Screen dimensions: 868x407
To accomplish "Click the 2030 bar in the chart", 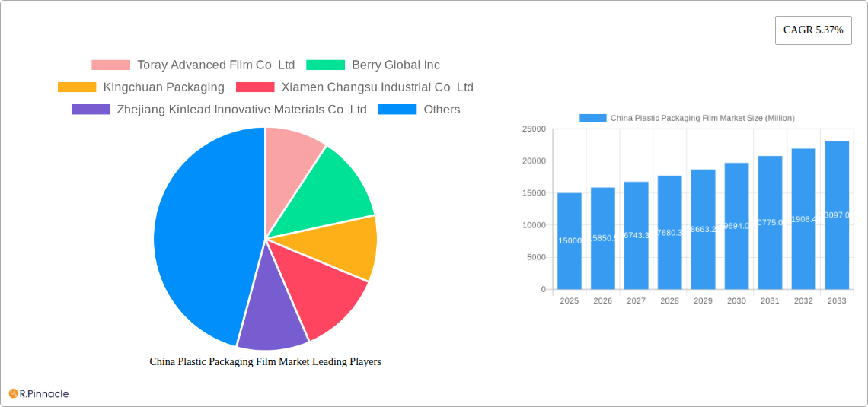I will [737, 226].
